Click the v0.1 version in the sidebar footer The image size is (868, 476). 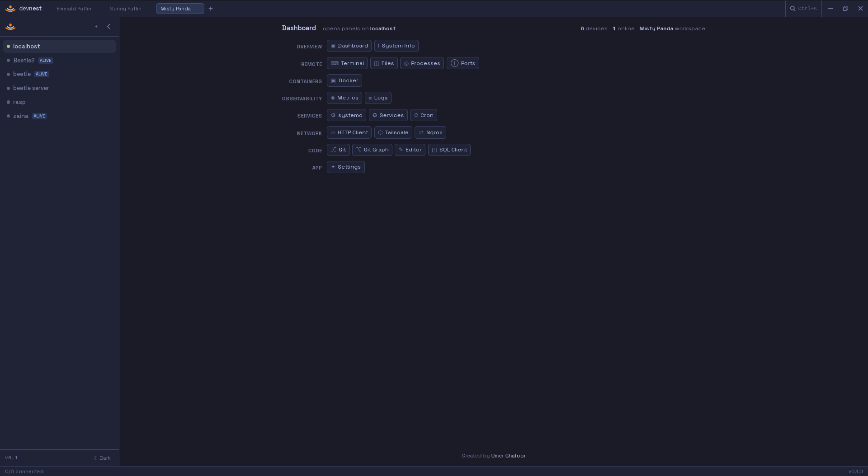click(11, 458)
